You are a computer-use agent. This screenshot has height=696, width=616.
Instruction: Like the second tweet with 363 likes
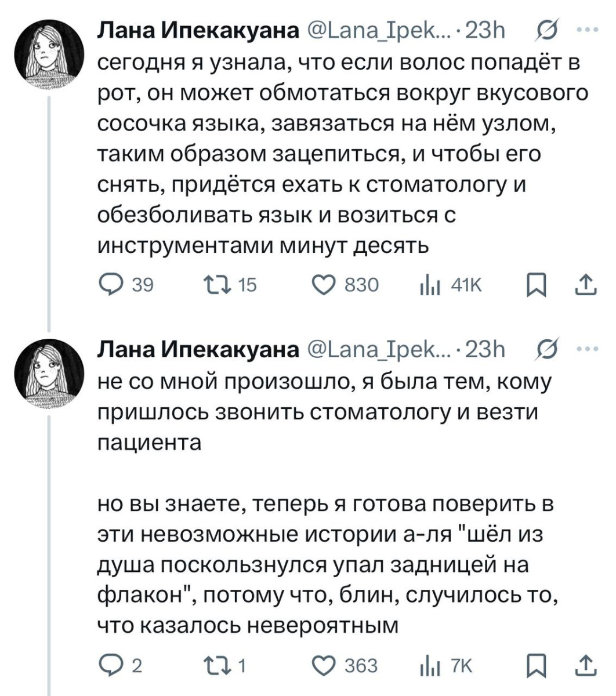pos(324,666)
